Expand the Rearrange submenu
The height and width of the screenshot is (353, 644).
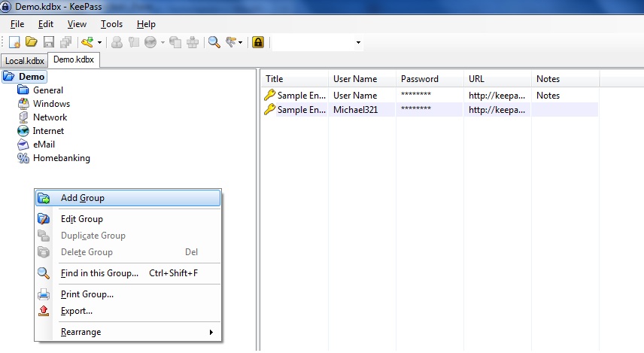coord(128,332)
